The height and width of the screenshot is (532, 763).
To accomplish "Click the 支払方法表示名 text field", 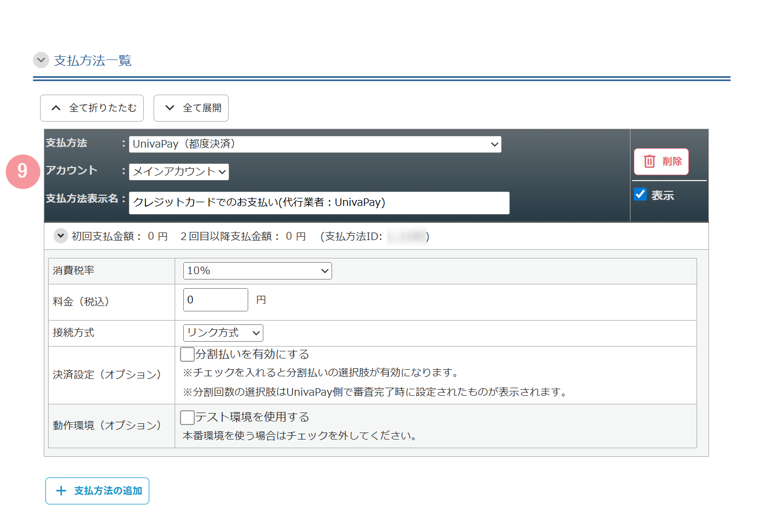I will [x=319, y=203].
